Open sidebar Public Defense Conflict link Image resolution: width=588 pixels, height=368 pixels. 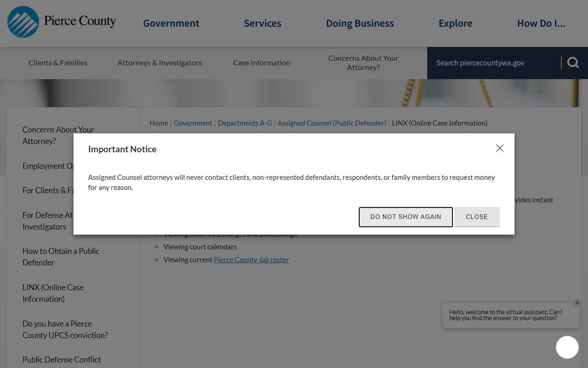[62, 360]
